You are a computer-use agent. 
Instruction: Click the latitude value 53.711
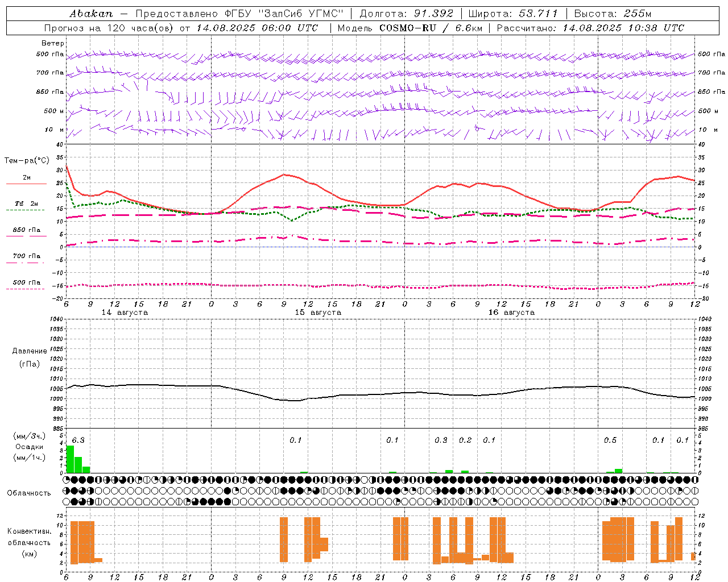[539, 14]
